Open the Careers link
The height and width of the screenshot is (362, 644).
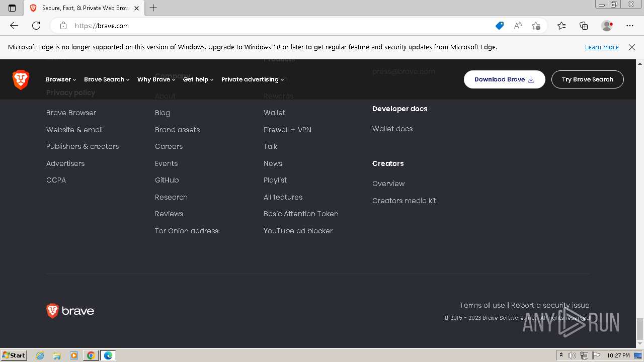[x=169, y=146]
